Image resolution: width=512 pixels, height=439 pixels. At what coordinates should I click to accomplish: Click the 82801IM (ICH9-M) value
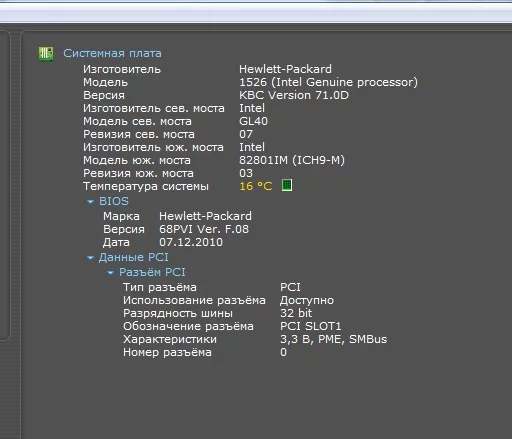(x=292, y=160)
